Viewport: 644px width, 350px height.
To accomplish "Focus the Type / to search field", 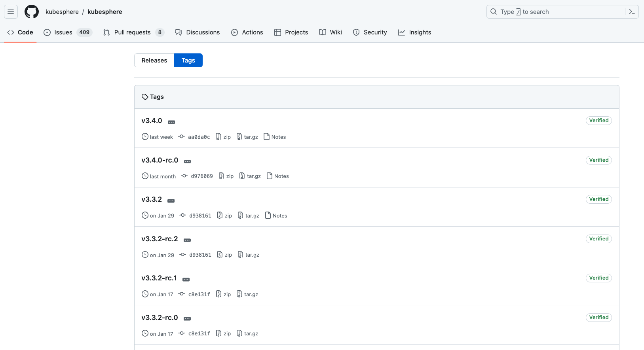I will [562, 12].
